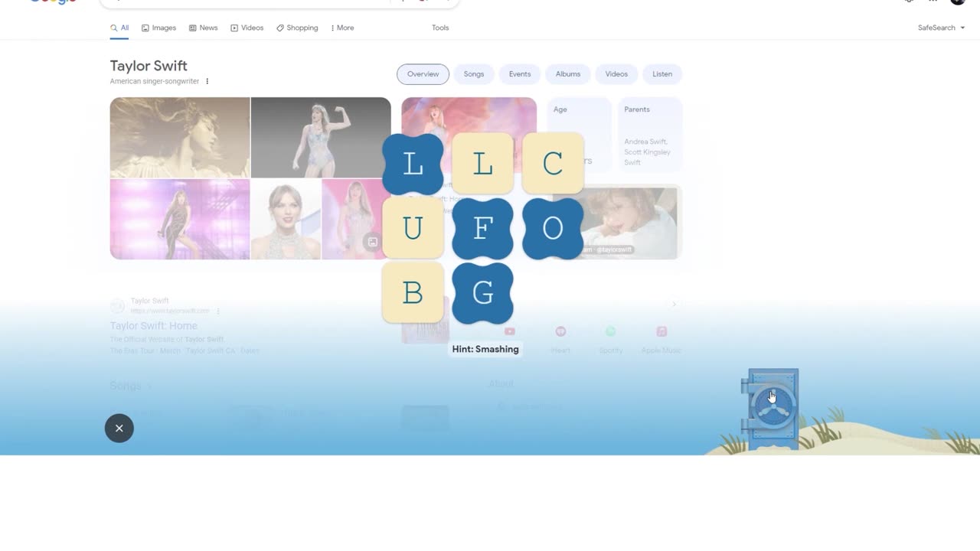Click the sepia windblown hair photo
Viewport: 980px width, 551px height.
point(180,138)
